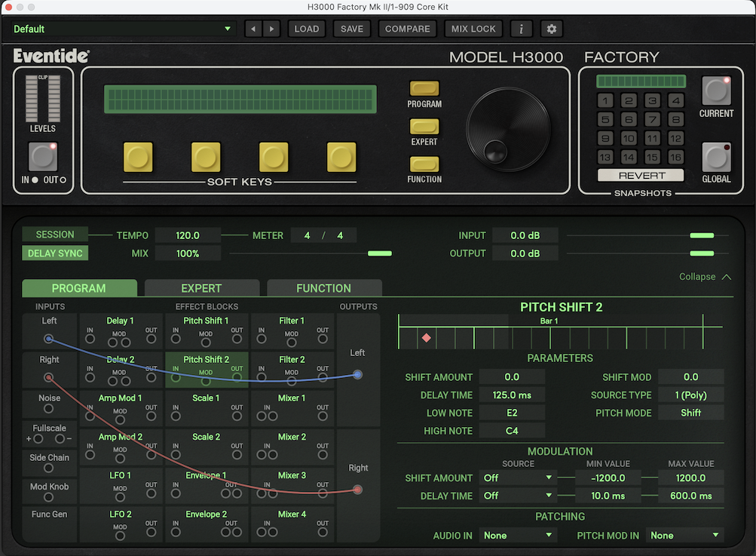Toggle the DELAY SYNC button
756x556 pixels.
tap(55, 253)
